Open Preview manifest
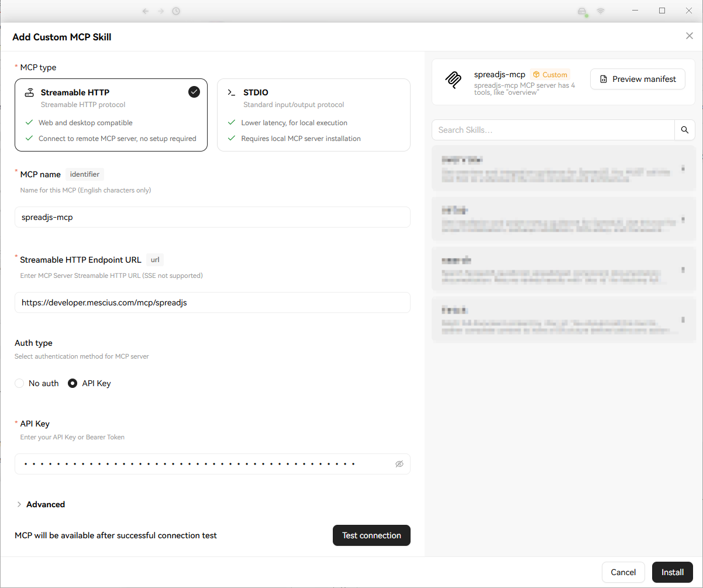 (637, 79)
